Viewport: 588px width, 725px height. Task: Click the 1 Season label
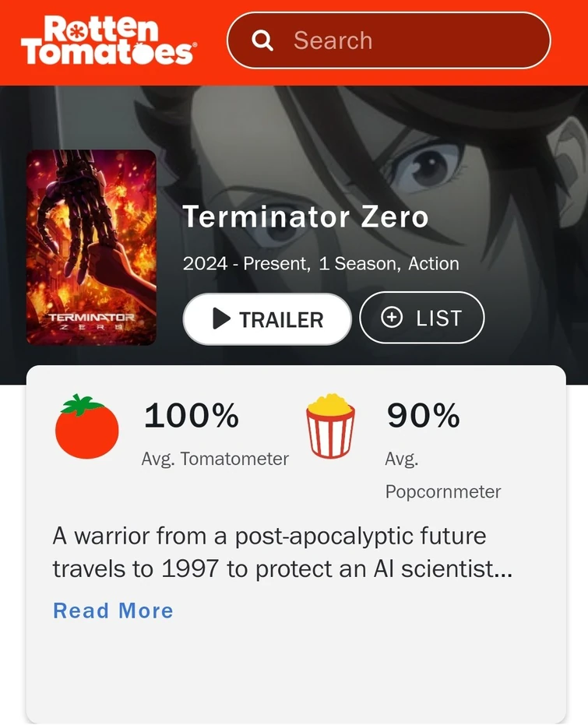pos(357,263)
